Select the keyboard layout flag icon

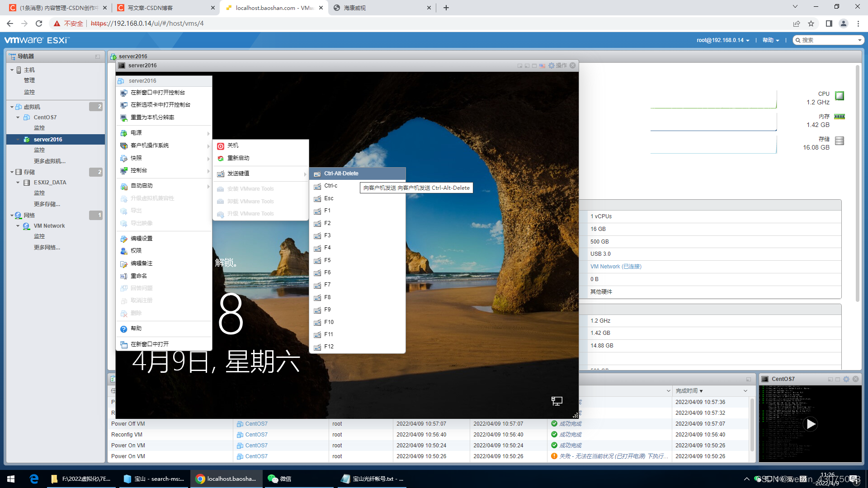[542, 66]
